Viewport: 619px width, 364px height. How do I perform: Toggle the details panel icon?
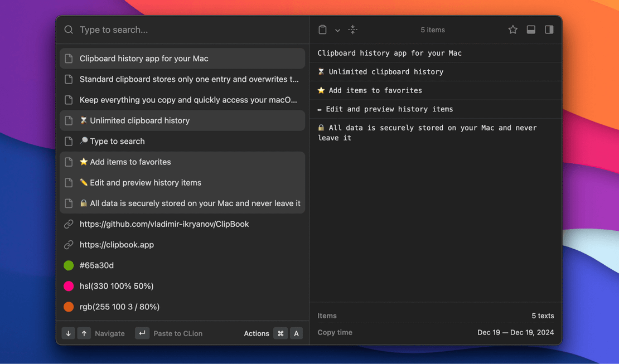[x=531, y=30]
